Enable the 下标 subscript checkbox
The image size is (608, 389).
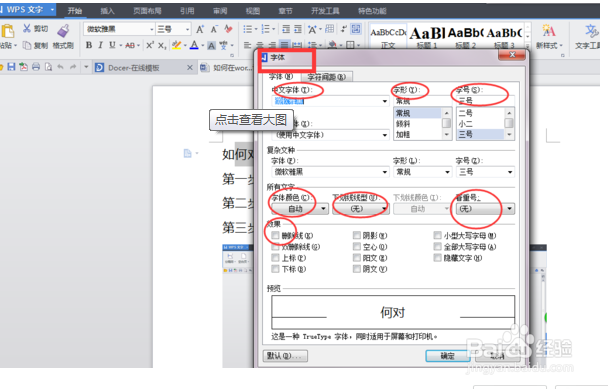tap(275, 269)
